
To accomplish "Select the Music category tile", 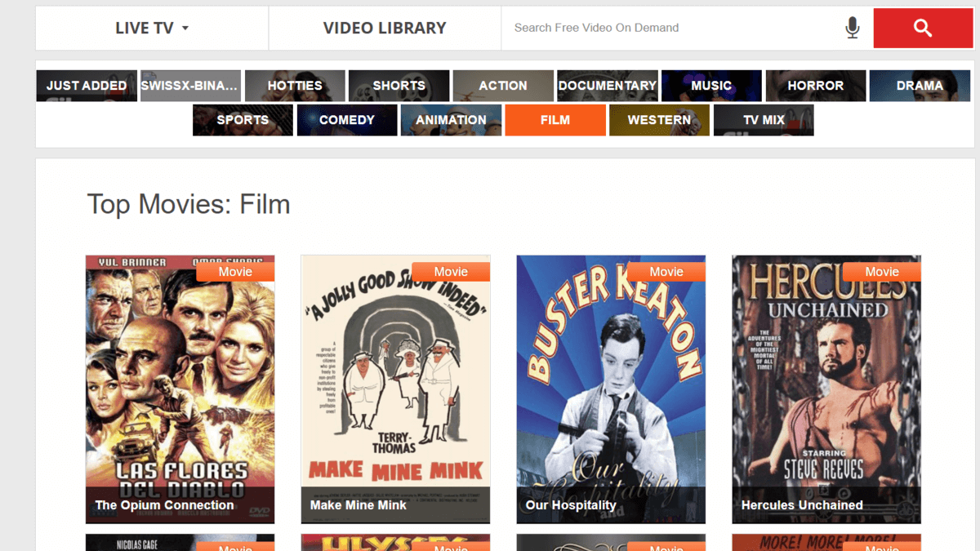I will [x=711, y=86].
